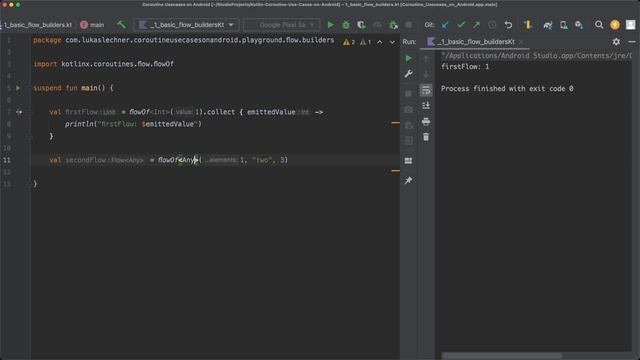The height and width of the screenshot is (360, 640).
Task: Collapse collect lambda fold marker
Action: 29,112
